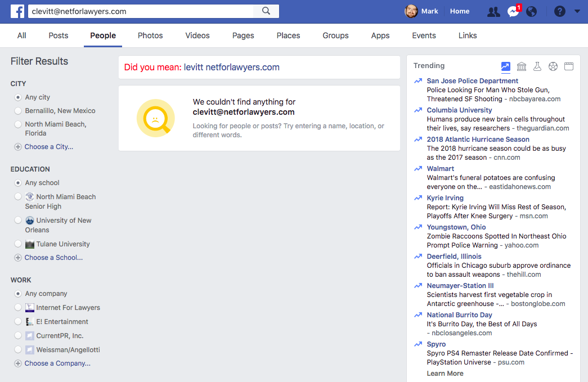Open Youngstown, Ohio trending topic

coord(456,227)
